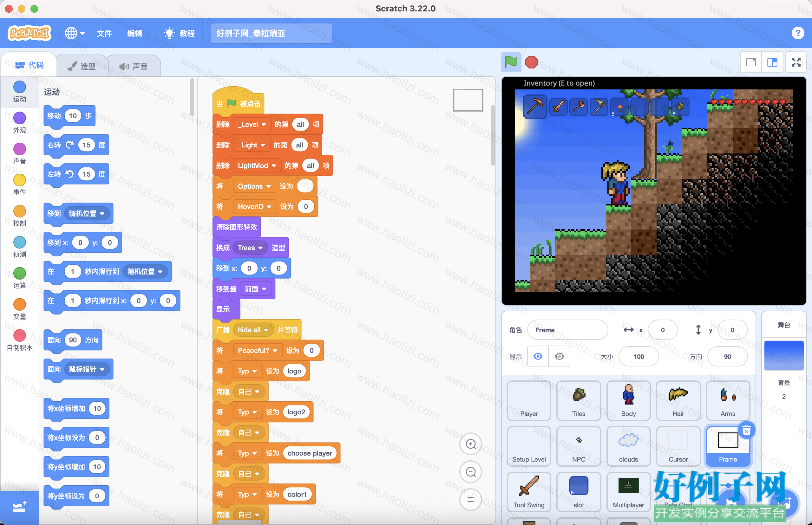Select the Tool Swing sprite
812x525 pixels.
(x=529, y=492)
